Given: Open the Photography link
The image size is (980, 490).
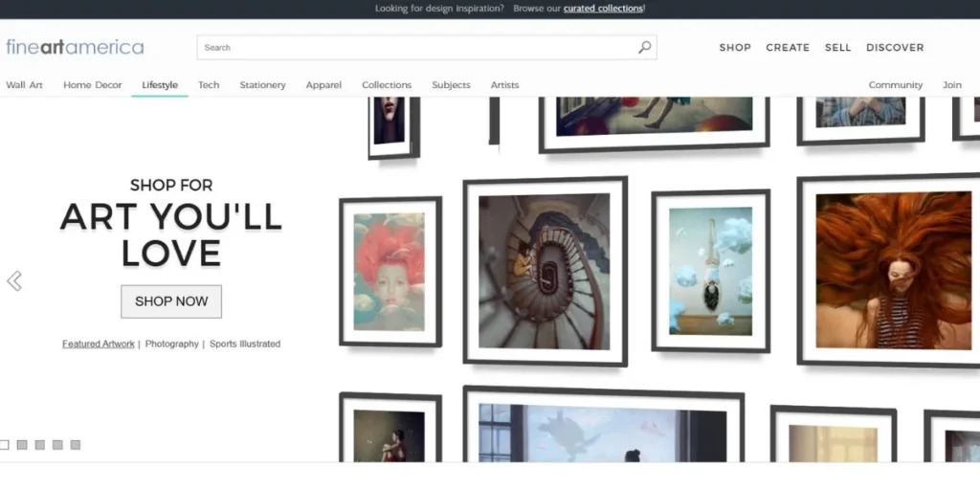Looking at the screenshot, I should click(x=172, y=344).
